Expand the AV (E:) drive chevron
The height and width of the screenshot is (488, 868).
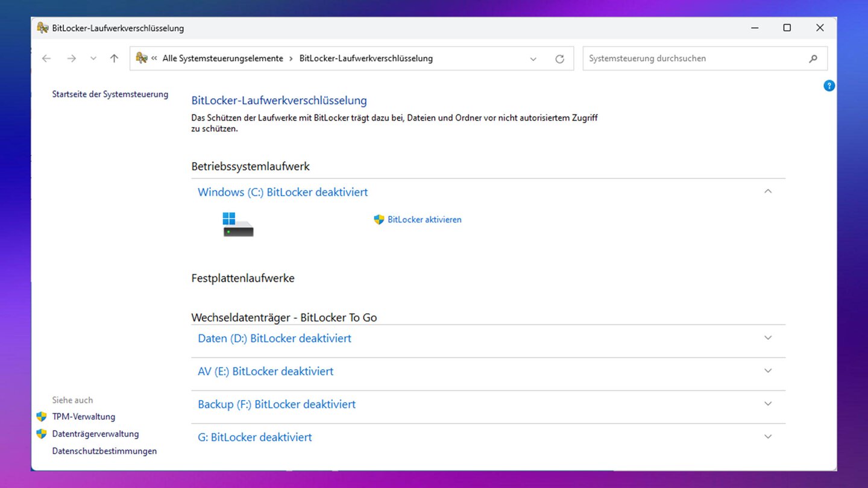coord(767,371)
